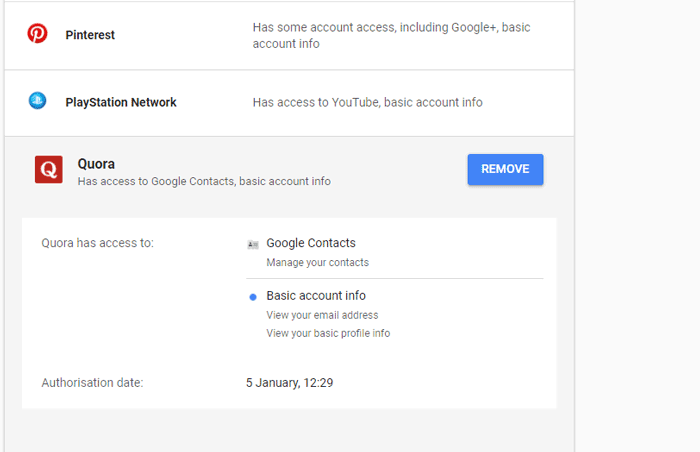Select the 'PlayStation Network' app name

(x=121, y=102)
